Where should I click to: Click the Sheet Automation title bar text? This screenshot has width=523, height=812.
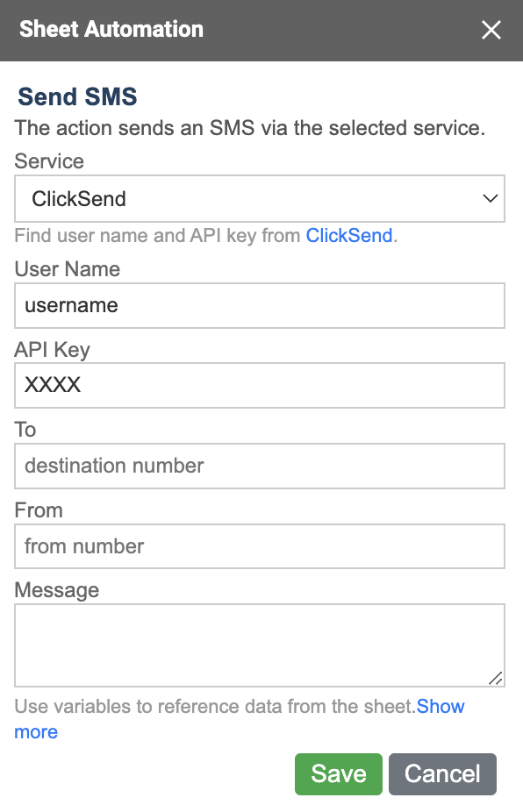click(x=111, y=29)
